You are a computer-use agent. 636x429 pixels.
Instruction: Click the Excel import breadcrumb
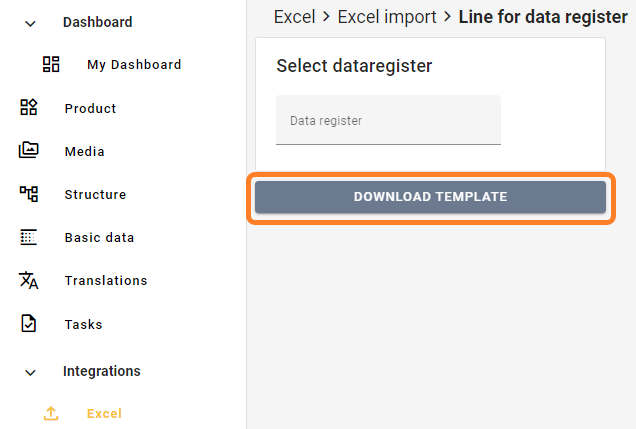coord(387,17)
